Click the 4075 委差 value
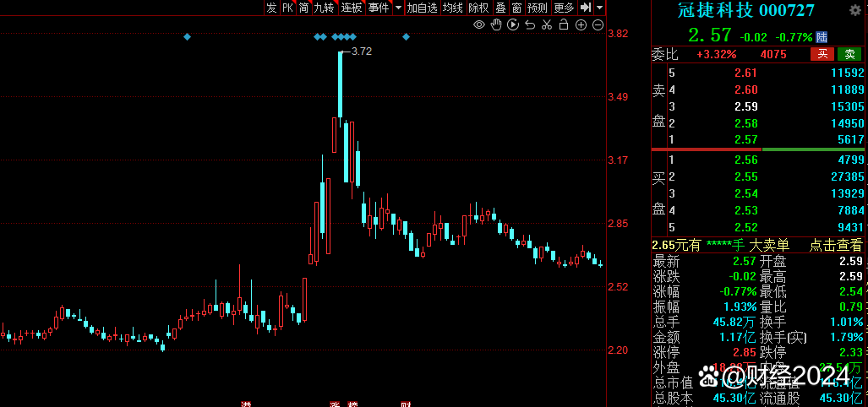This screenshot has width=868, height=407. pos(773,54)
